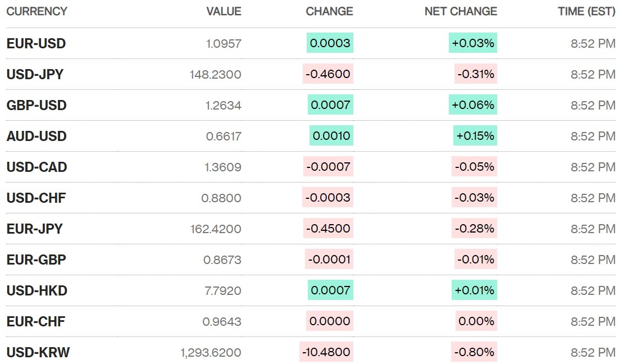Open the USD-HKD quote
Viewport: 623px width, 364px height.
[37, 290]
